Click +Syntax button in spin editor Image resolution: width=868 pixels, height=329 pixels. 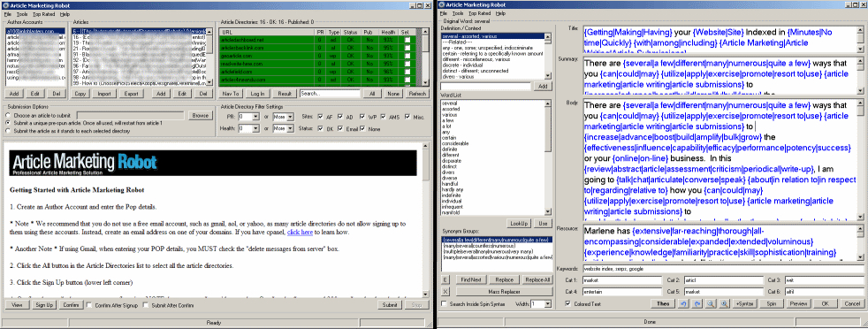pos(744,303)
